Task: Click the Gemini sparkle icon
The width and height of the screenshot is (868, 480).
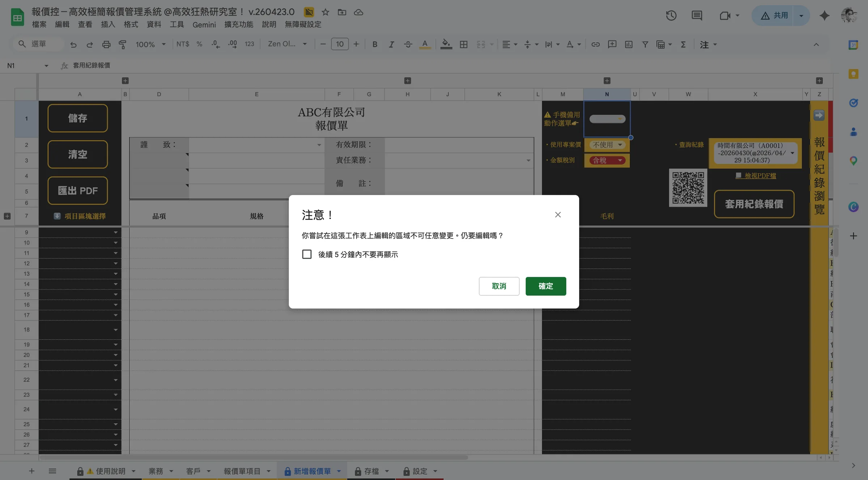Action: tap(824, 16)
